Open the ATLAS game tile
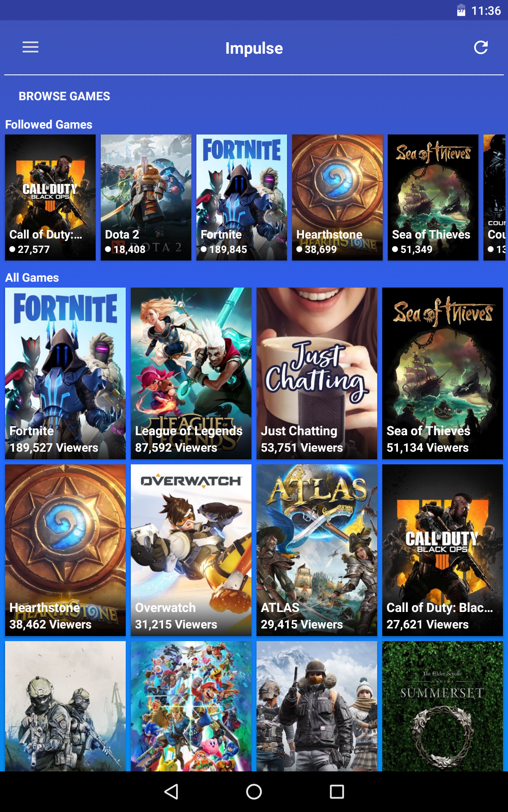The image size is (508, 812). pyautogui.click(x=317, y=550)
